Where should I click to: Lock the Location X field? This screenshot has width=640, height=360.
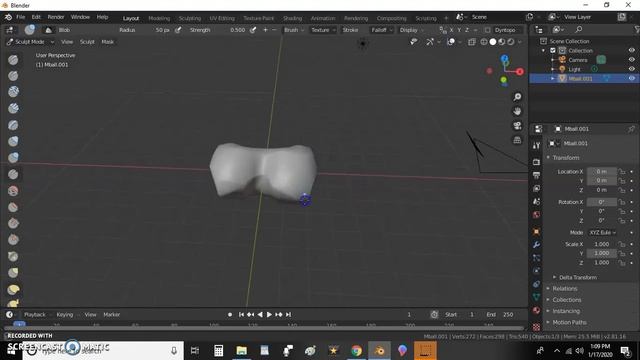[622, 171]
